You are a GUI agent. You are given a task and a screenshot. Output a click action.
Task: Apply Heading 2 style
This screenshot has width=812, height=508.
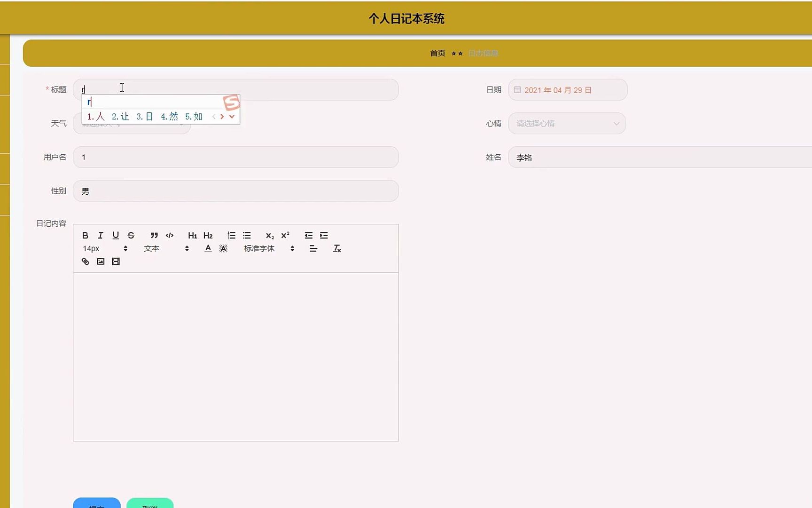pos(208,235)
